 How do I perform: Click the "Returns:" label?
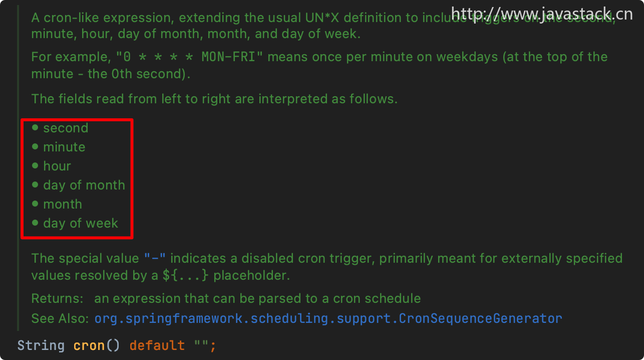tap(57, 299)
